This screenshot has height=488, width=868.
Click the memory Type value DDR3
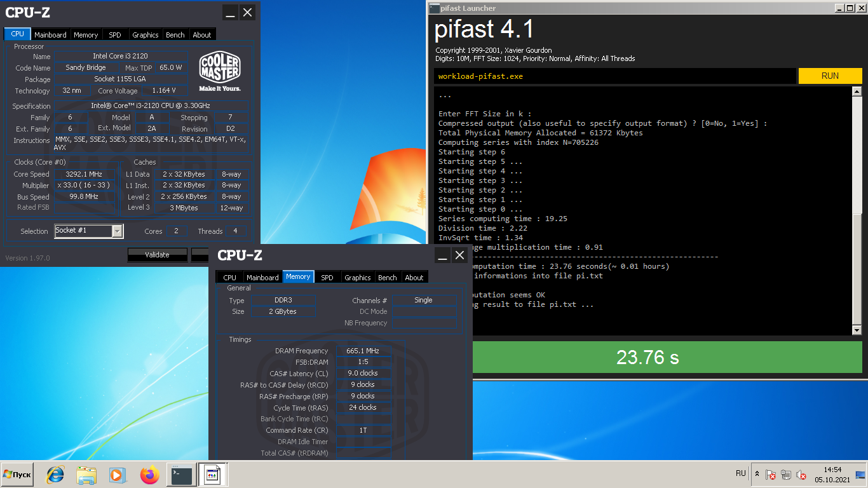[283, 300]
